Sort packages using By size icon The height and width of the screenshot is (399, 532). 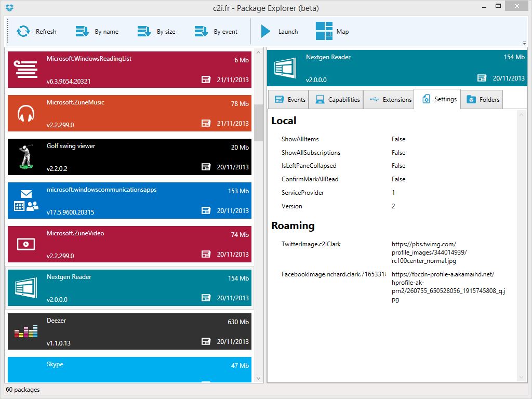click(144, 31)
